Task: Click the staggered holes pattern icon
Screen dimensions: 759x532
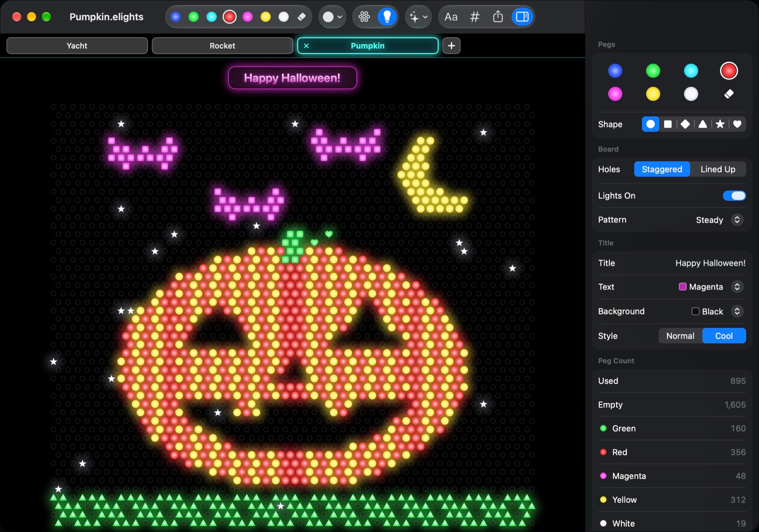Action: 364,17
